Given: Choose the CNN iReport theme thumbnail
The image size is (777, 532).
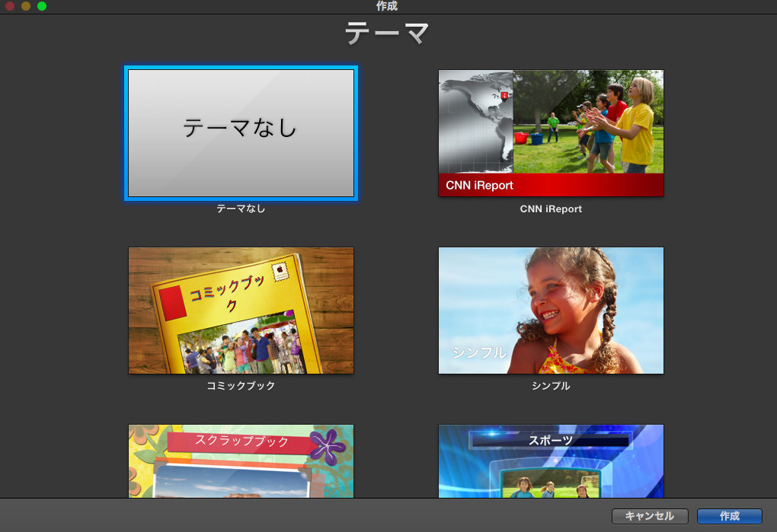Looking at the screenshot, I should pos(551,133).
